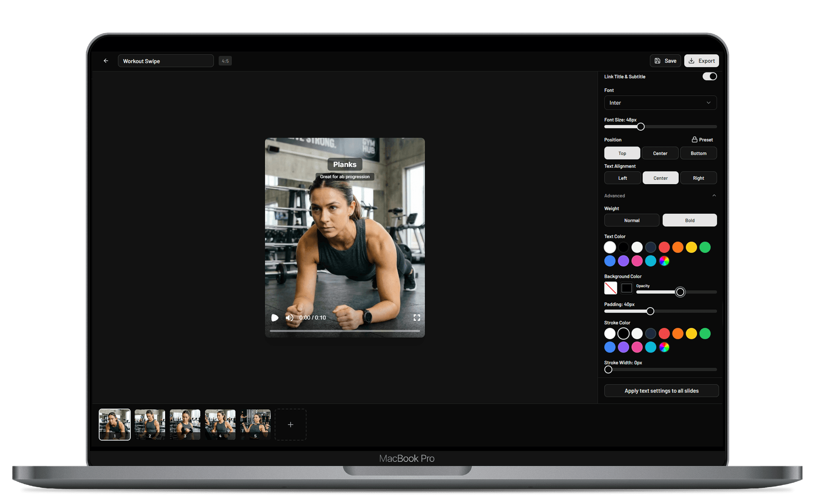Disable Link Title & Subtitle
815x504 pixels.
(709, 76)
